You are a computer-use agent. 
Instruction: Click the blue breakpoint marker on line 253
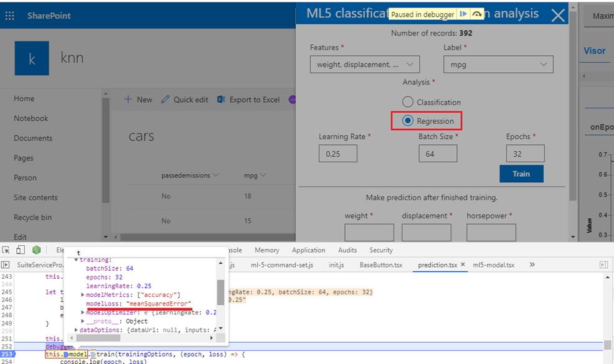click(x=7, y=354)
